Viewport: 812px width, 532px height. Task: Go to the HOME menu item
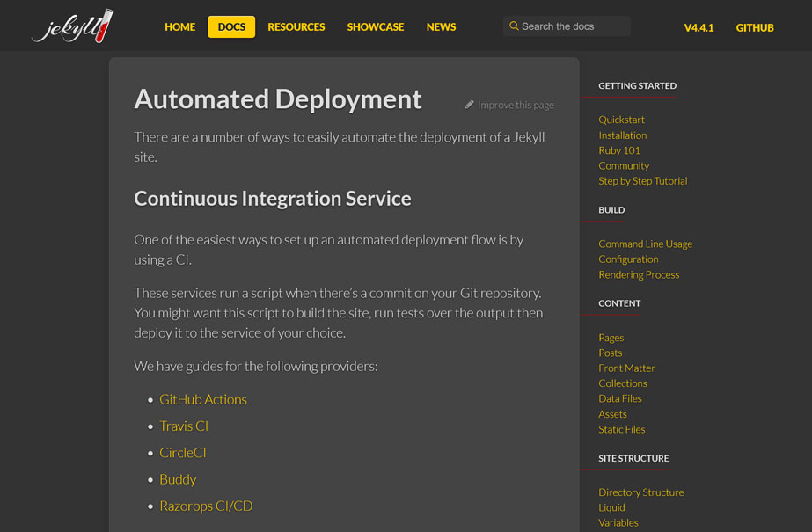tap(179, 27)
